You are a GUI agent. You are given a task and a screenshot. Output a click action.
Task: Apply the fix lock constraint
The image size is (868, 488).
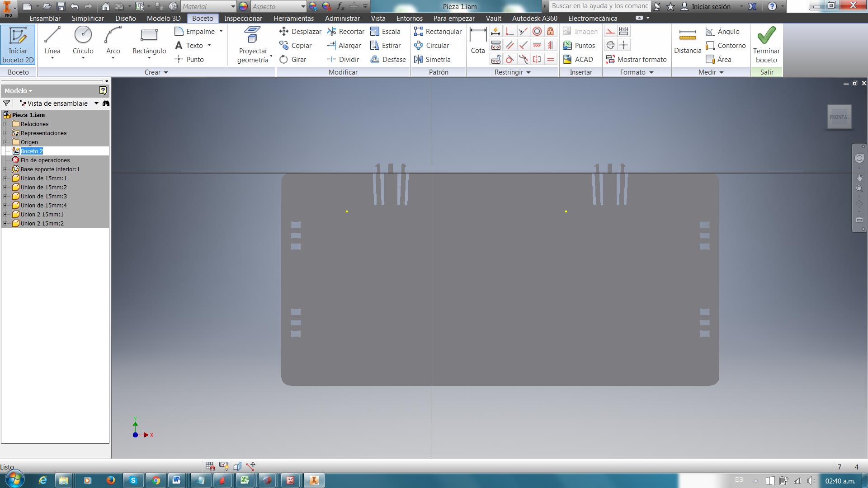pos(550,31)
